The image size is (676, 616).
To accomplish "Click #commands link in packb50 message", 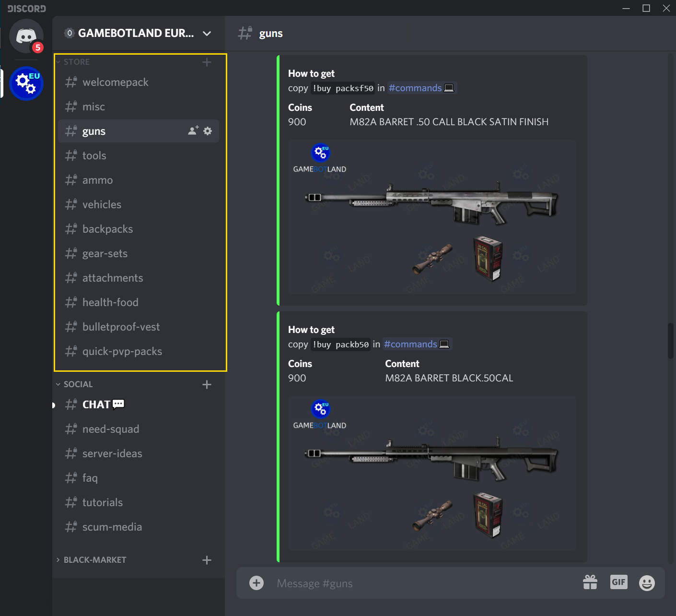I will (x=417, y=344).
